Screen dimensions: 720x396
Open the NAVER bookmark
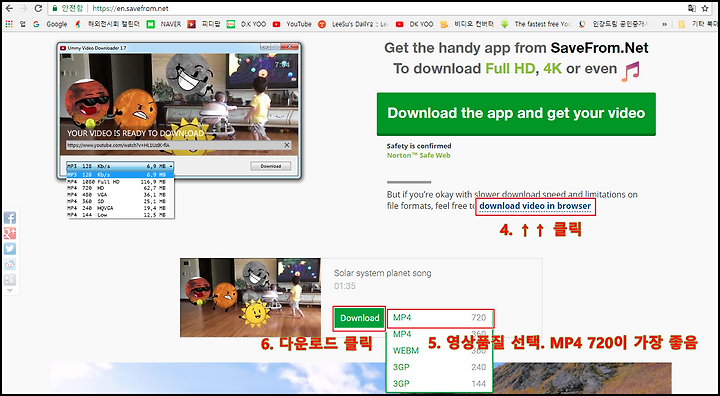click(x=164, y=24)
